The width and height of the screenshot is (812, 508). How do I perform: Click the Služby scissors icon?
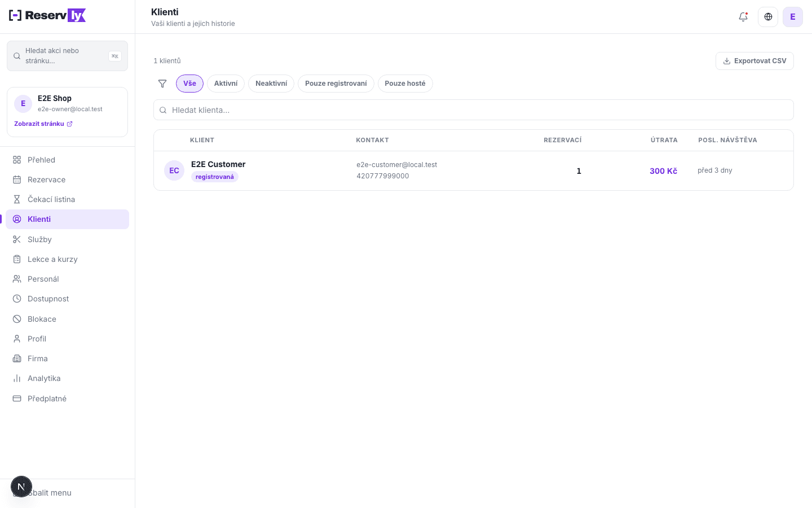17,239
